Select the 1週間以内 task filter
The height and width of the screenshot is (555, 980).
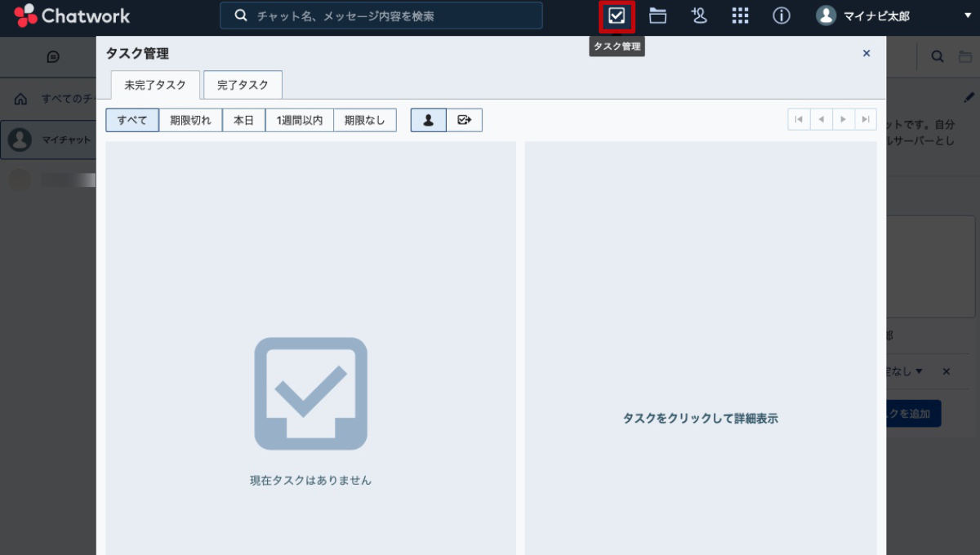[x=299, y=120]
